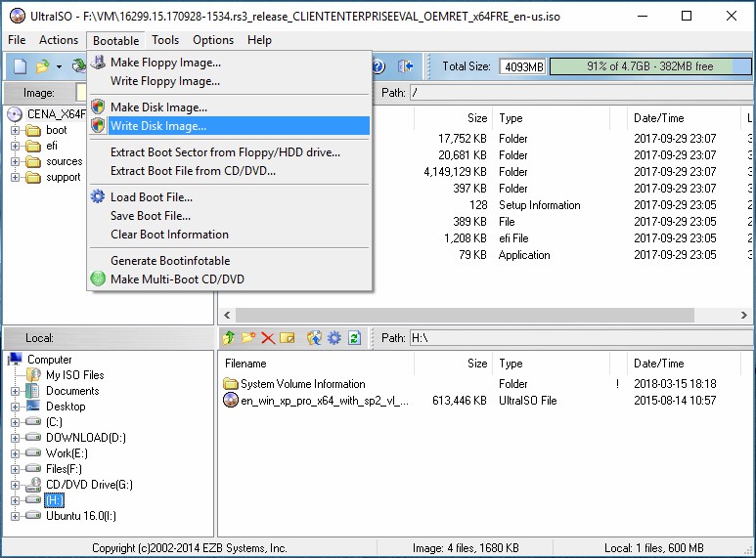Click the image Path field showing /
Image resolution: width=756 pixels, height=558 pixels.
(582, 92)
